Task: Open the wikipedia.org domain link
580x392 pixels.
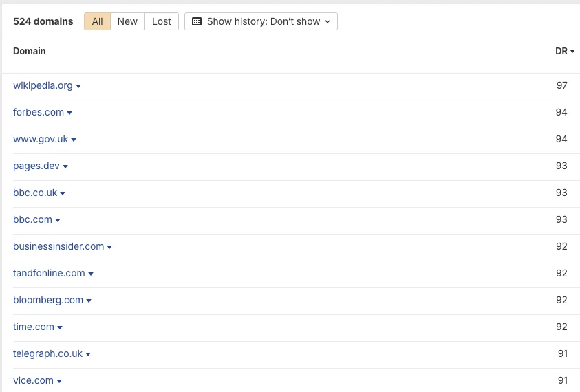Action: tap(43, 85)
